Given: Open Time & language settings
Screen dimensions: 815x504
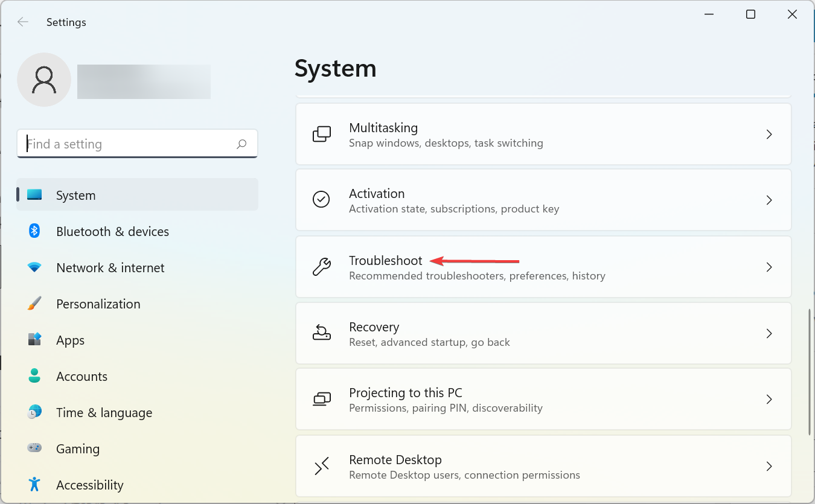Looking at the screenshot, I should click(104, 412).
